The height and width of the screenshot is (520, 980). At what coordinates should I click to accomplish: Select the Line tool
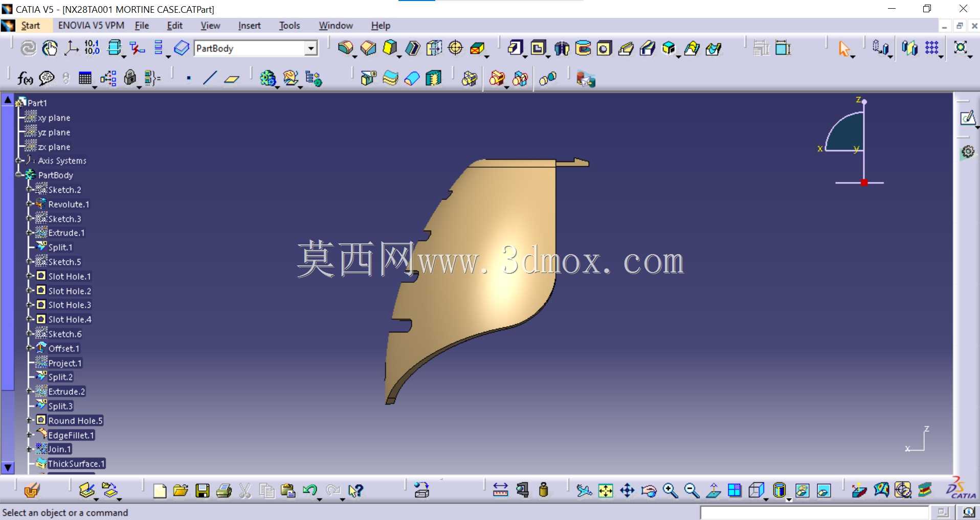point(210,78)
